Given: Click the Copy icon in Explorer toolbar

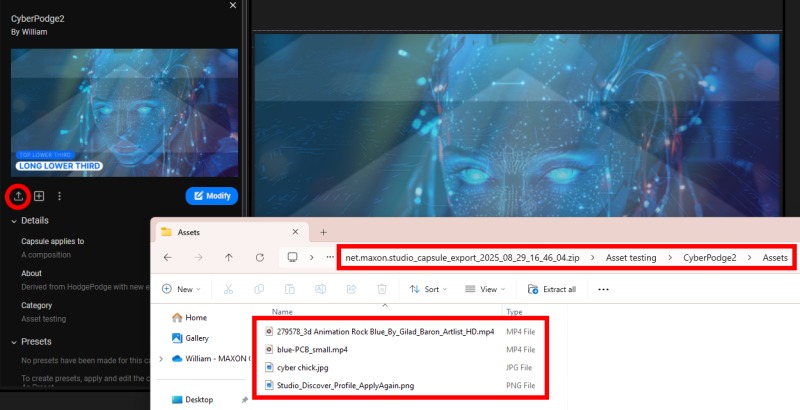Looking at the screenshot, I should pos(259,289).
